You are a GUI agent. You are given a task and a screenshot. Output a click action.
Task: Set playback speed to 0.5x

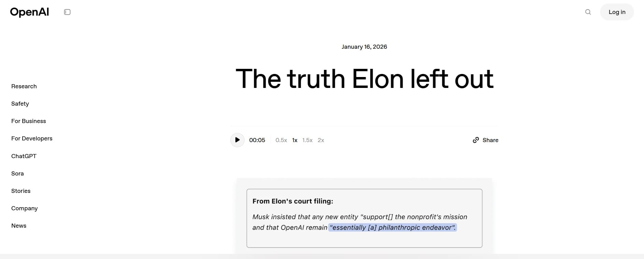click(281, 140)
